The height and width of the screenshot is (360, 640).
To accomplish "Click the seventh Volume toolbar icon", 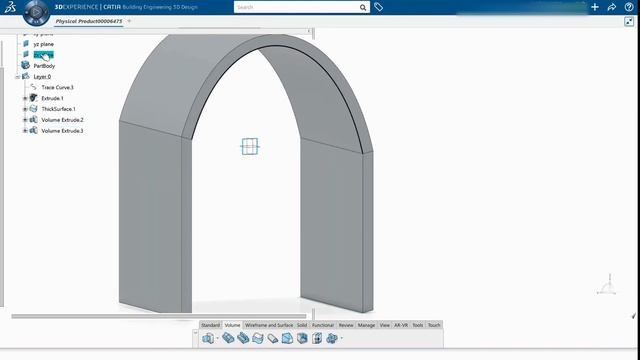I will (302, 338).
